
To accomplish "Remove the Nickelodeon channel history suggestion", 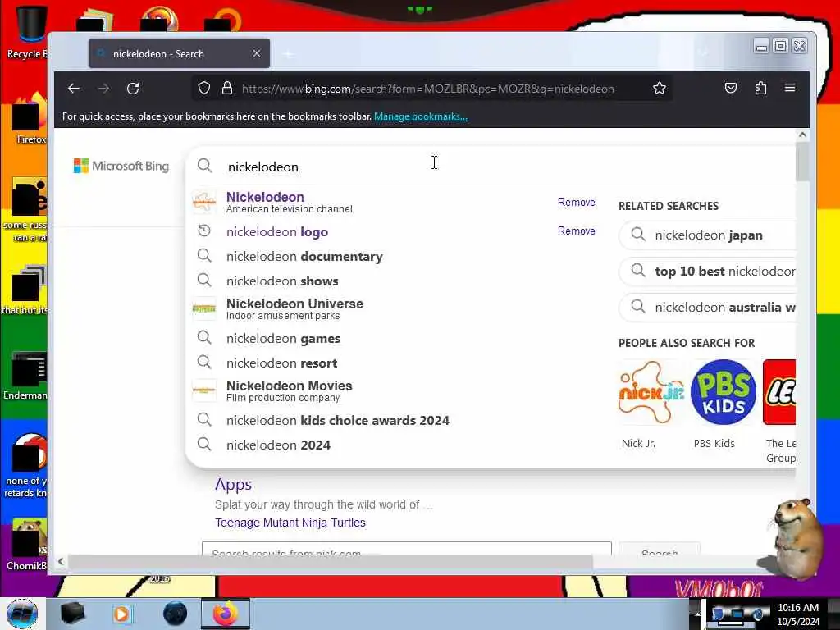I will pyautogui.click(x=577, y=202).
